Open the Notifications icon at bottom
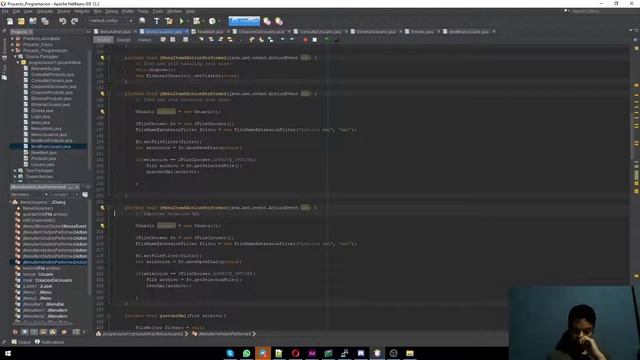 (37, 342)
